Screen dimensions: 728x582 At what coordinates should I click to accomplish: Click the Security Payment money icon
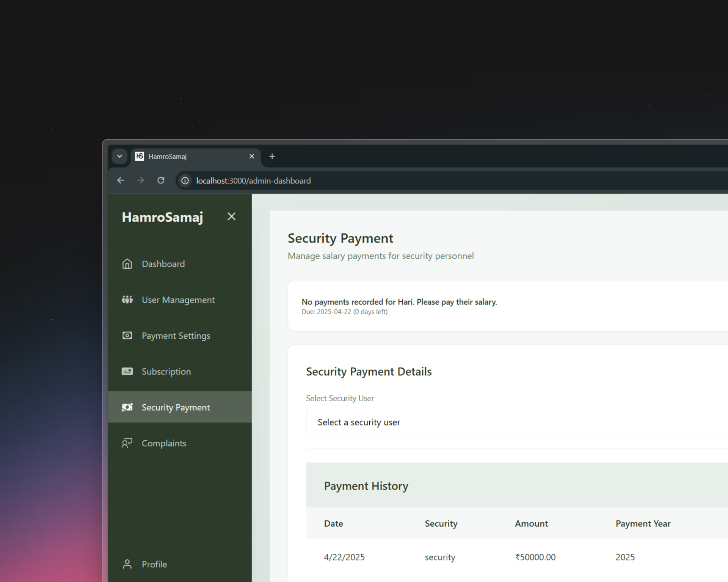tap(127, 407)
